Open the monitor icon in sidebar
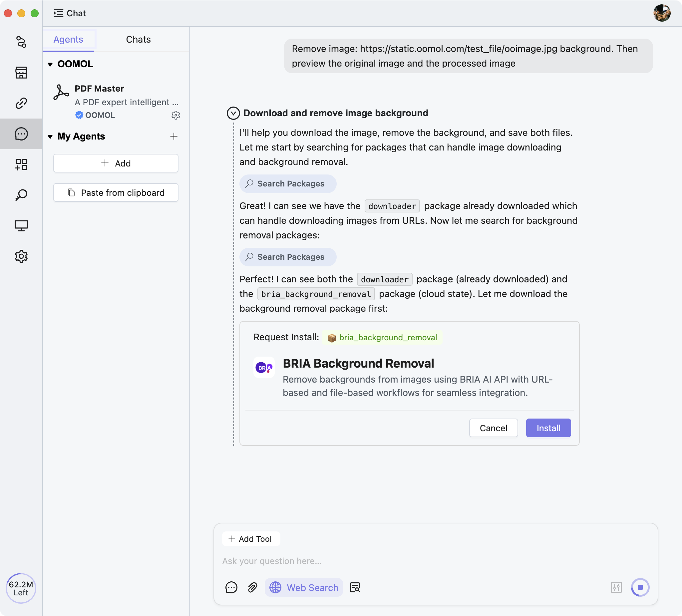The height and width of the screenshot is (616, 682). pos(21,226)
